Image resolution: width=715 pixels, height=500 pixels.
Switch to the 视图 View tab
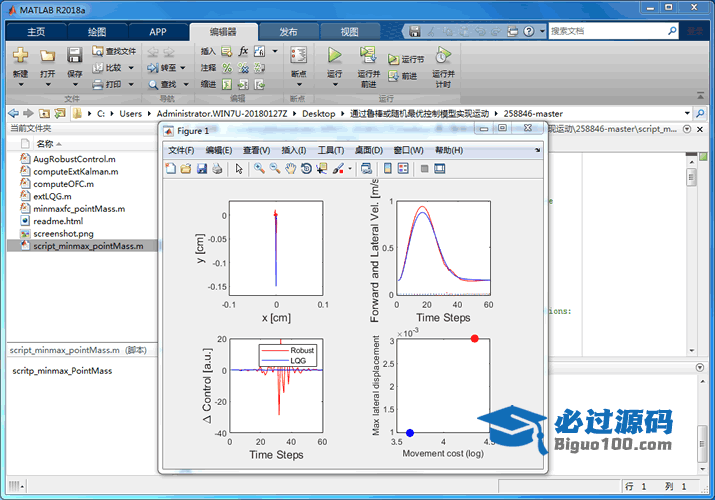(x=349, y=31)
